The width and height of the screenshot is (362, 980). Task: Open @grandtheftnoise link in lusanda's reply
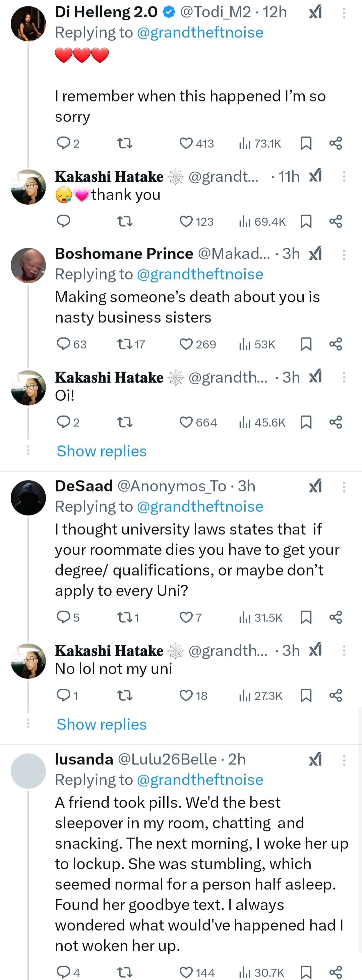(200, 780)
